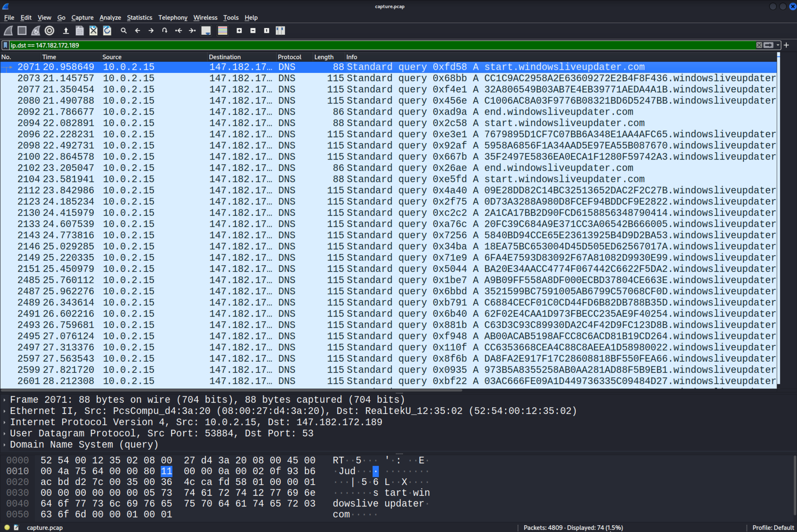
Task: Open the Wireless menu
Action: pyautogui.click(x=205, y=18)
